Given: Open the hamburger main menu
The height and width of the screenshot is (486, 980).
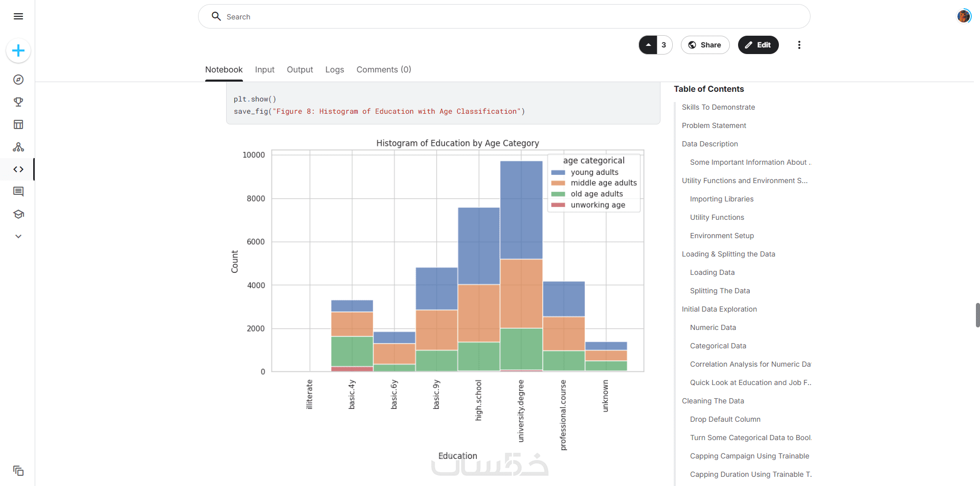Looking at the screenshot, I should (18, 16).
